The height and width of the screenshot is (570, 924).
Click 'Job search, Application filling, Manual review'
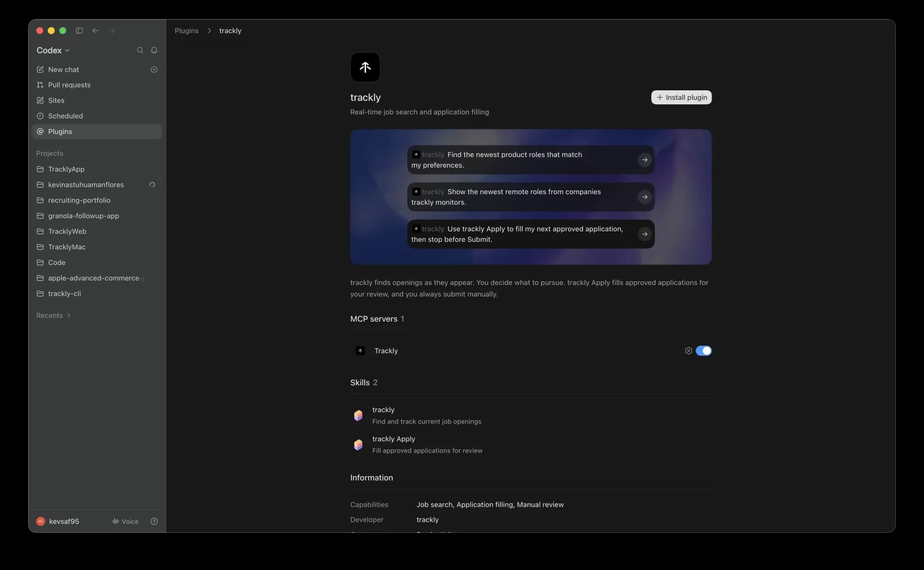click(490, 505)
